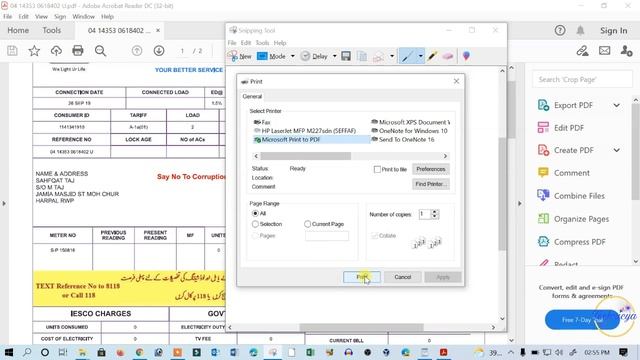Screen dimensions: 640x360
Task: Open the Export PDF tool
Action: tap(573, 105)
